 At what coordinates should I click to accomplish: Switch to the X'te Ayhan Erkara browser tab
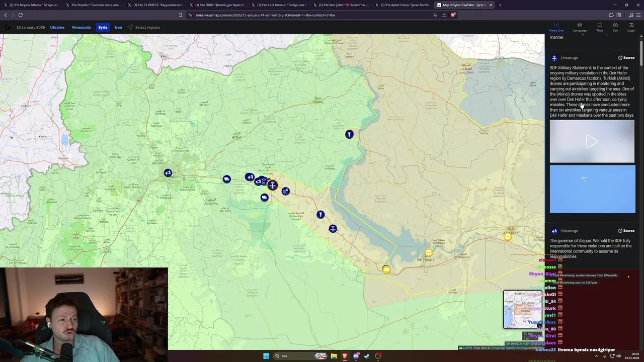pos(403,5)
